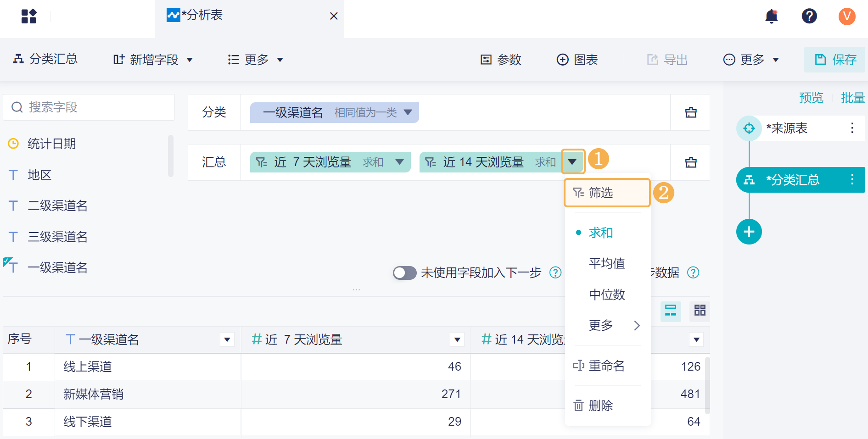Click the clear icon in 汇总 row

[691, 162]
